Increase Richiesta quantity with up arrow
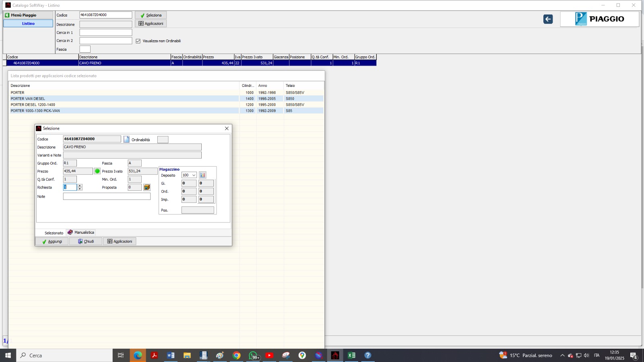This screenshot has height=362, width=644. [80, 186]
